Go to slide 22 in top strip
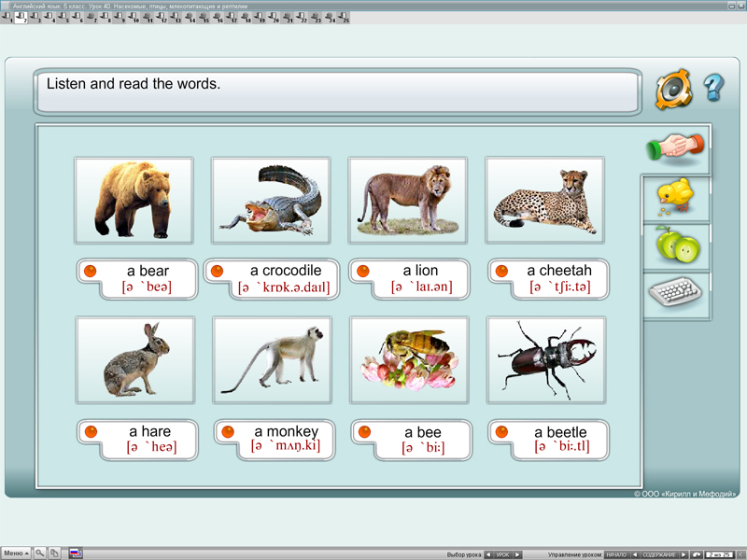747x560 pixels. tap(301, 17)
